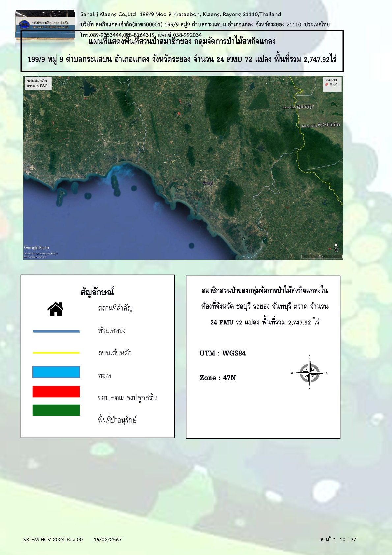
Task: Select the red plantation boundary swatch
Action: point(56,392)
